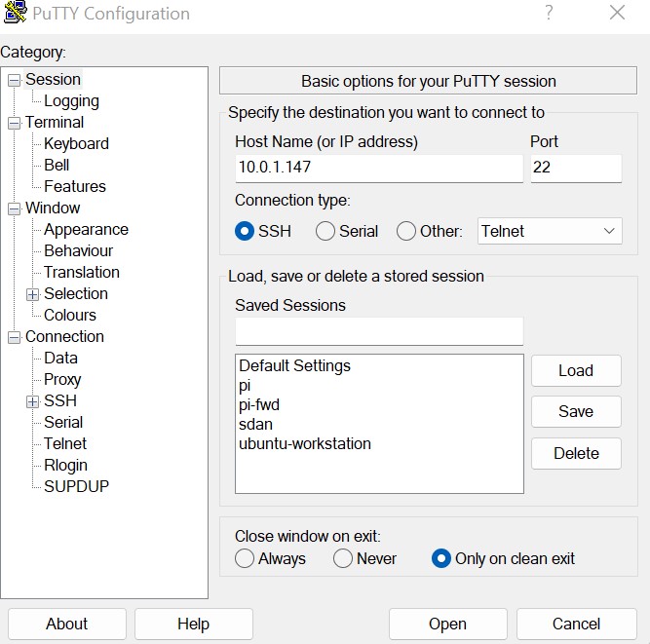This screenshot has width=650, height=644.
Task: Close the PuTTY Configuration window
Action: click(617, 13)
